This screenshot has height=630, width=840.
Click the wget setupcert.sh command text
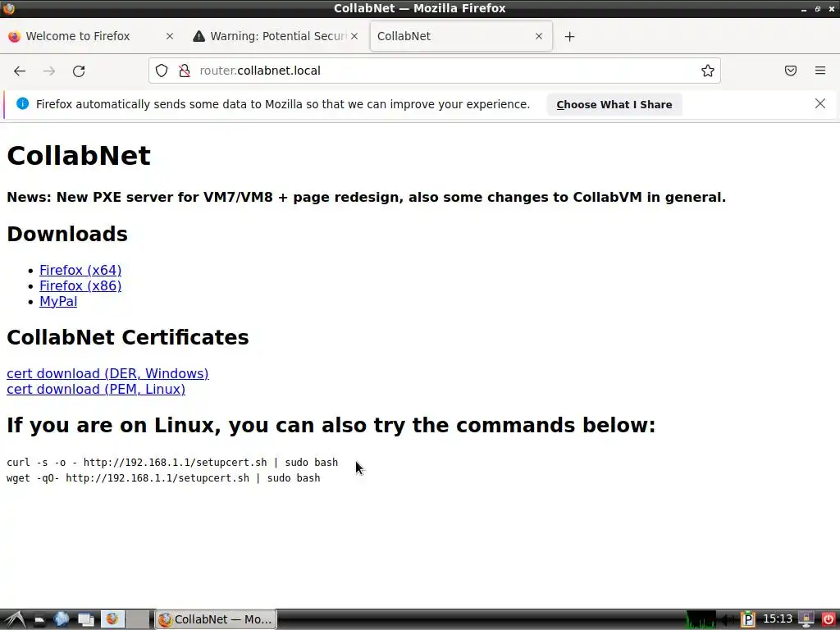tap(163, 478)
